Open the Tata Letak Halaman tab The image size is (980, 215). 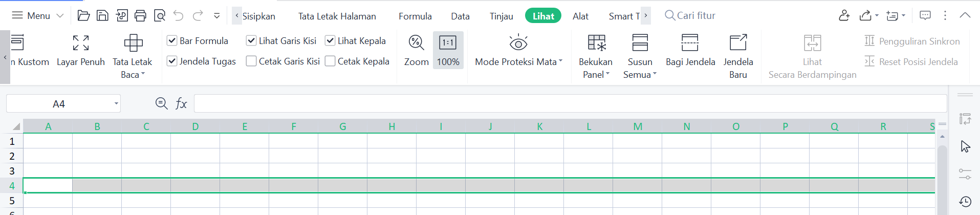[x=337, y=16]
